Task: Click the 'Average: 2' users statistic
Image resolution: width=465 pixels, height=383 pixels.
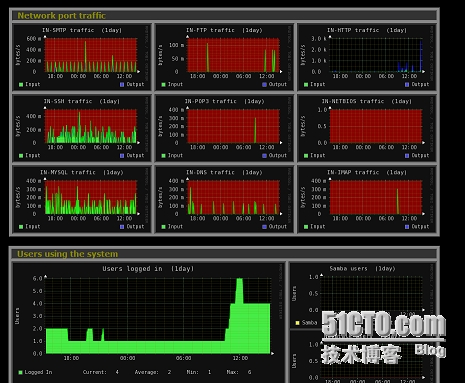Action: tap(153, 372)
